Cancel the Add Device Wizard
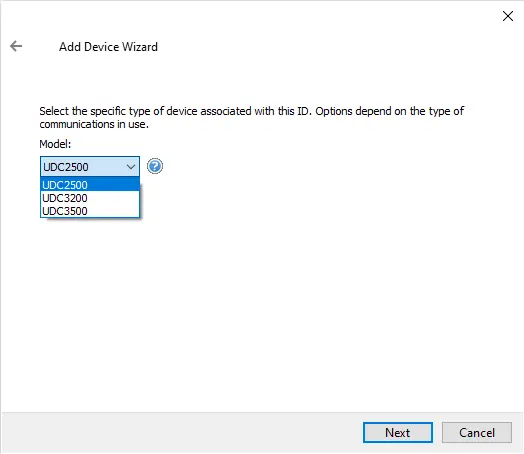The height and width of the screenshot is (454, 524). click(x=477, y=433)
